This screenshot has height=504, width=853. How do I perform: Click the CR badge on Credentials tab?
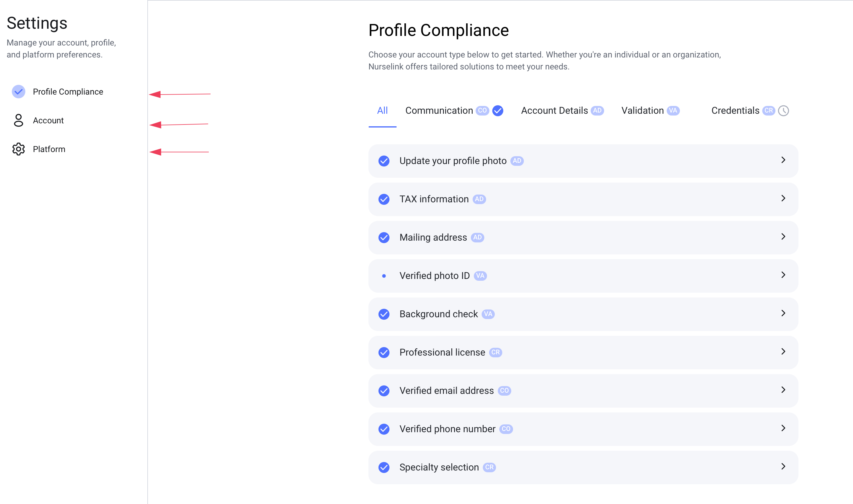(x=769, y=111)
